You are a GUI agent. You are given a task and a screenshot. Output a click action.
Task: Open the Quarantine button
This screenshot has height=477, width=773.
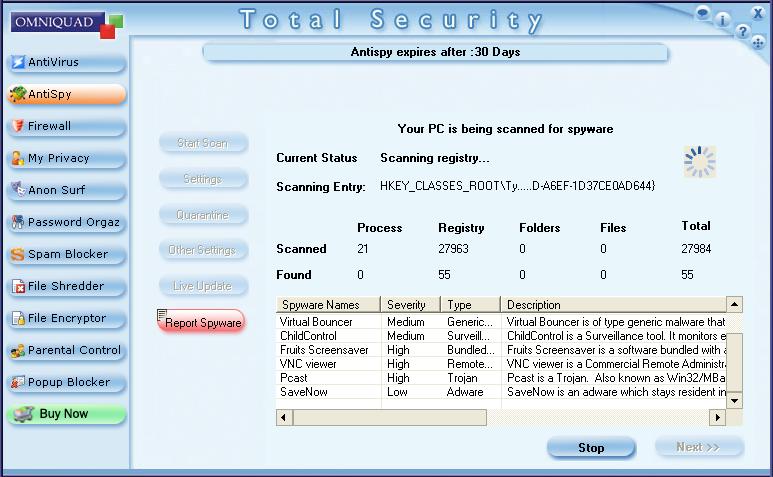point(203,215)
